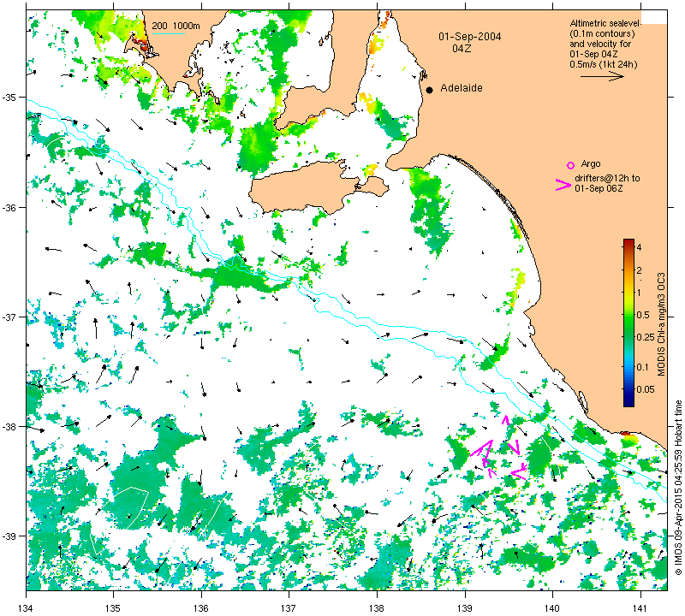Click the velocity scale arrow in legend

point(602,77)
